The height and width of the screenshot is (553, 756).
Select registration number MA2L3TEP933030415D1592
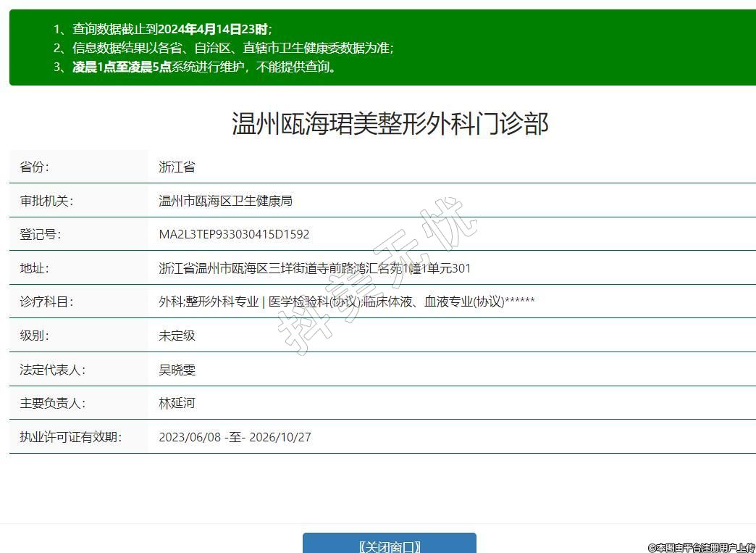[234, 235]
